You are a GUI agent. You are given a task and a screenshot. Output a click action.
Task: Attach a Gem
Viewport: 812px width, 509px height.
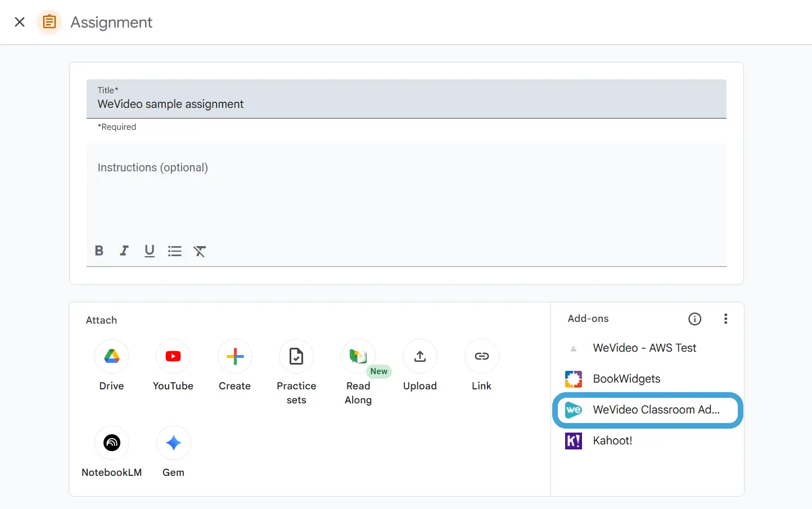[174, 443]
